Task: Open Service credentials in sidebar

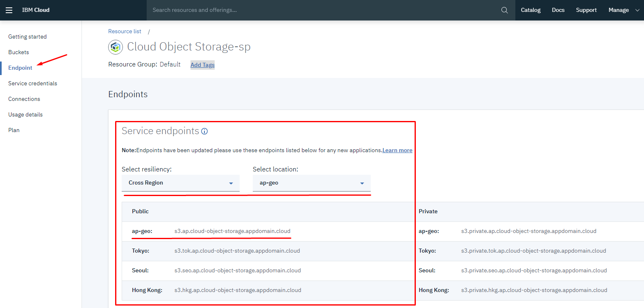Action: click(x=33, y=83)
